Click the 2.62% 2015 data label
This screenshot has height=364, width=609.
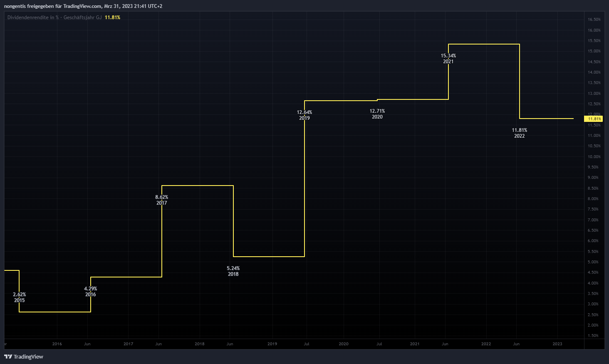click(x=19, y=297)
